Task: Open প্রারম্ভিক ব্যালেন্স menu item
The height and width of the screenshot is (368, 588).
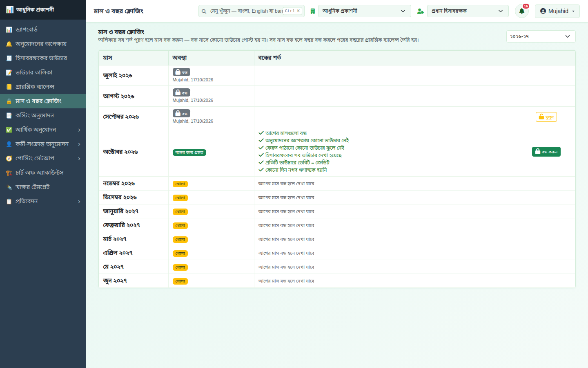Action: pos(43,87)
